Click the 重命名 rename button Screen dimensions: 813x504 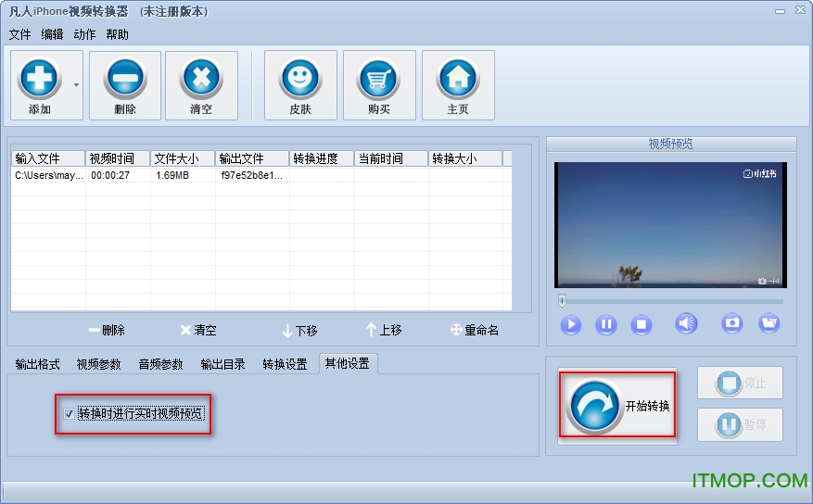(475, 330)
